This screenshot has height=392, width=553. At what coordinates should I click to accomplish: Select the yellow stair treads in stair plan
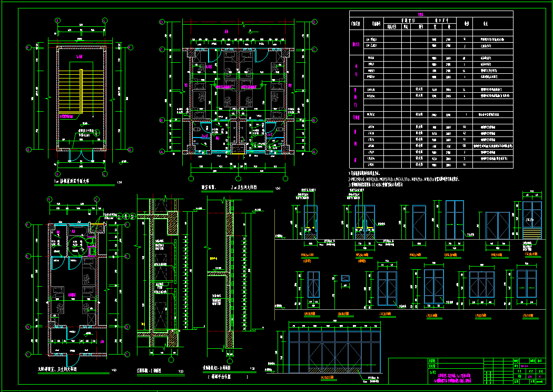click(81, 90)
